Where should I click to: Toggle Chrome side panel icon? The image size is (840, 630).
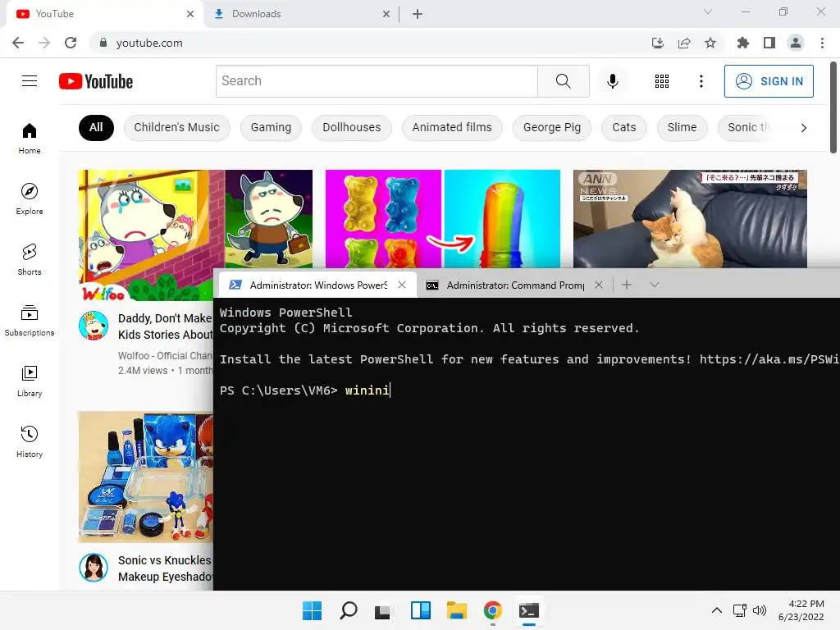769,43
